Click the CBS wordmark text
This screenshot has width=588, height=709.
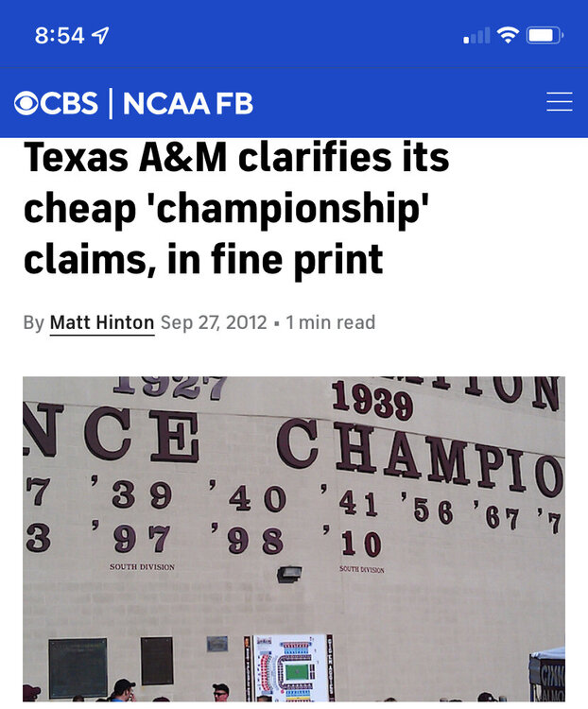(69, 103)
